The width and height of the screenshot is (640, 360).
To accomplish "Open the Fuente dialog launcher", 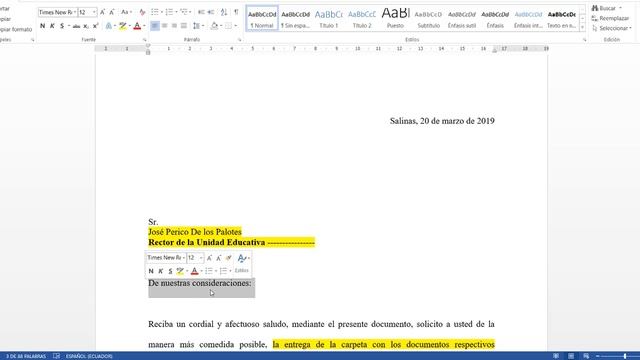I will (144, 40).
